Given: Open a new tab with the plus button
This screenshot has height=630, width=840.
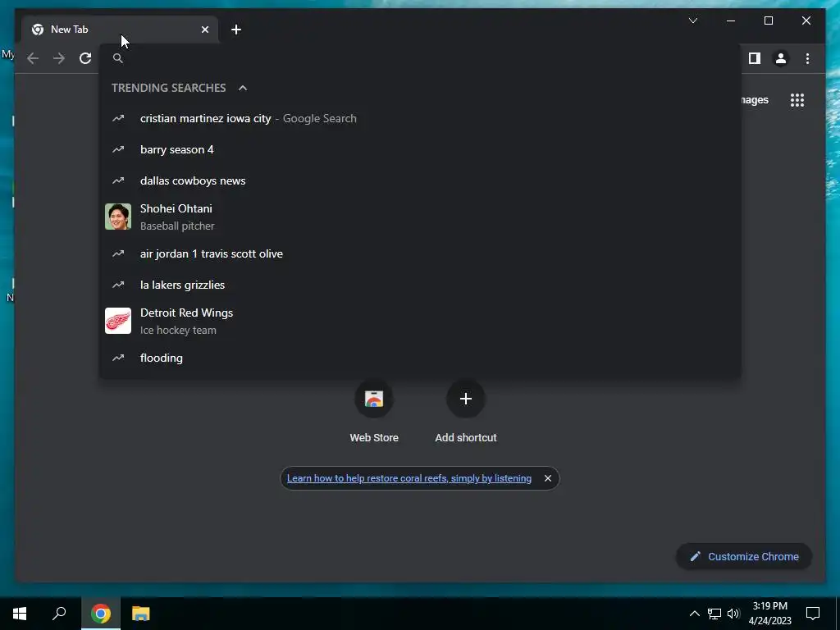Looking at the screenshot, I should click(x=236, y=30).
